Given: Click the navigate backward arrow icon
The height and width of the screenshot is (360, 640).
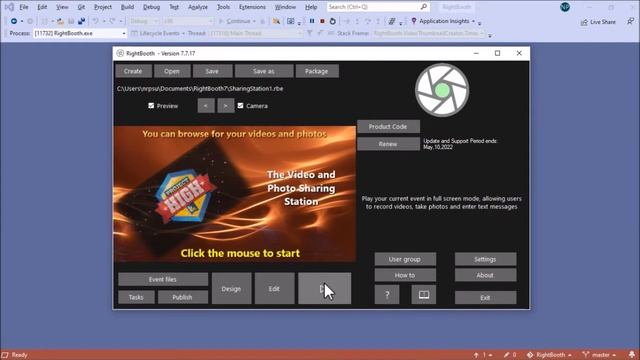Looking at the screenshot, I should (13, 21).
